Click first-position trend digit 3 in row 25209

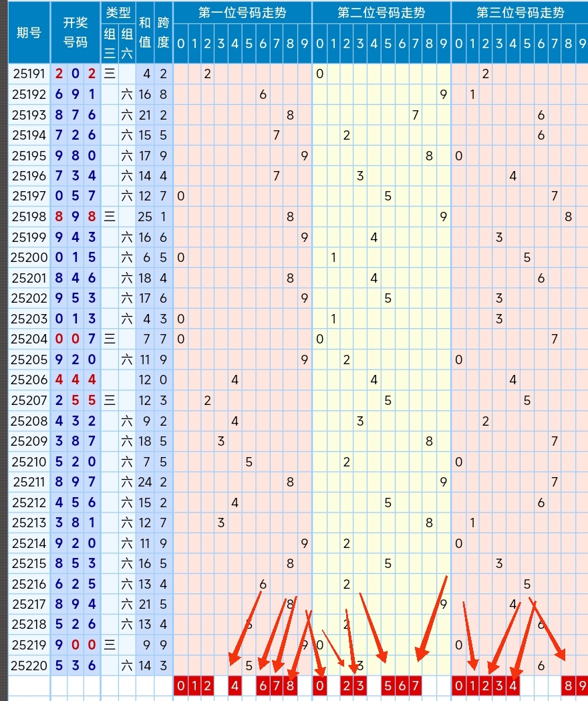click(x=221, y=442)
